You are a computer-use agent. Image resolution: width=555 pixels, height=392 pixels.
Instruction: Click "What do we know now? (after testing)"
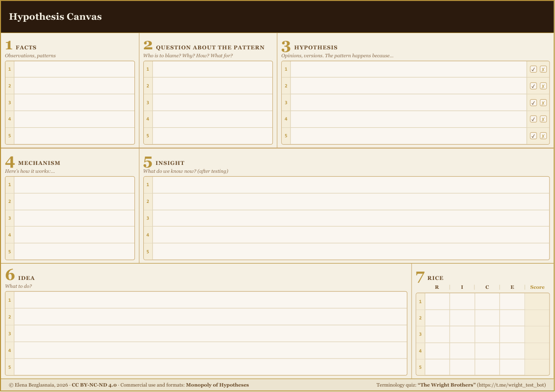[x=185, y=171]
